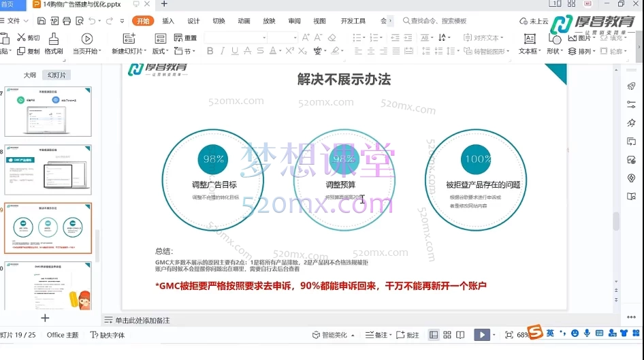
Task: Click the Sogou input method icon
Action: click(x=535, y=331)
